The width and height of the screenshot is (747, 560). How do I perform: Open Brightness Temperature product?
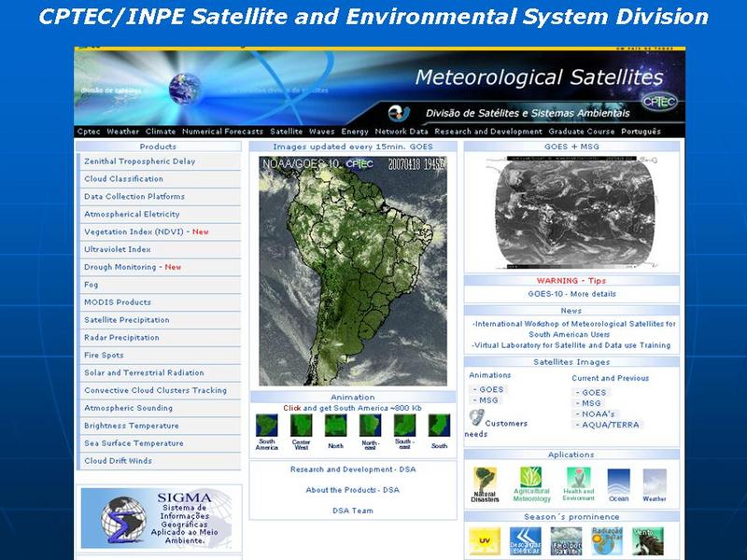[159, 426]
